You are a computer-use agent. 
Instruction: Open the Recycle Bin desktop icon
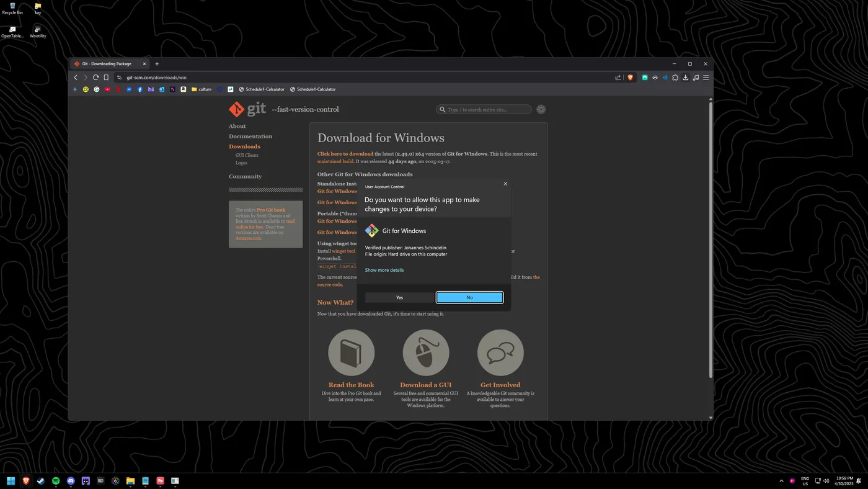point(12,9)
